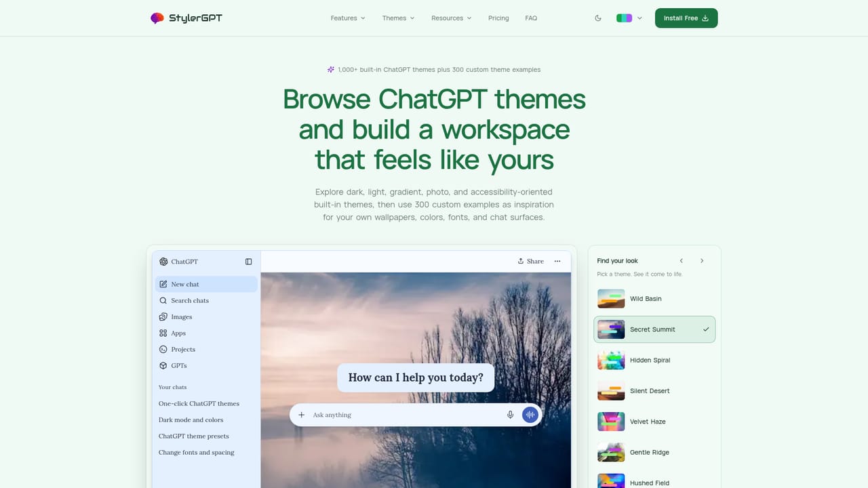The width and height of the screenshot is (868, 488).
Task: Go to next theme page arrow
Action: [x=702, y=261]
